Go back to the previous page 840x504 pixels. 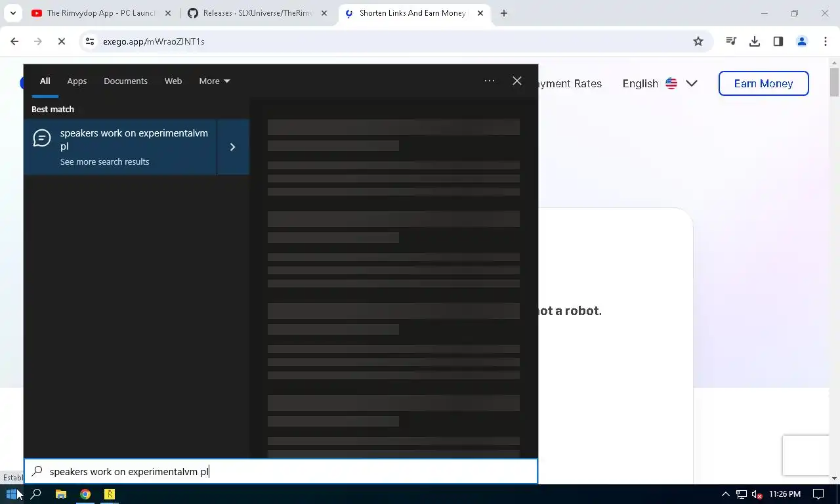point(14,41)
